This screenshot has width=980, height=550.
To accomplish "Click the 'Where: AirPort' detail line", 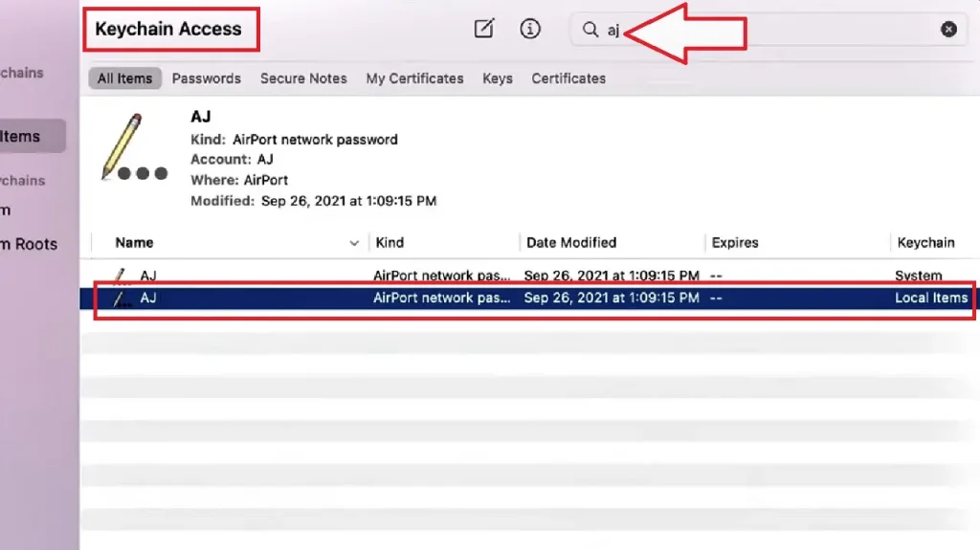I will [x=239, y=180].
